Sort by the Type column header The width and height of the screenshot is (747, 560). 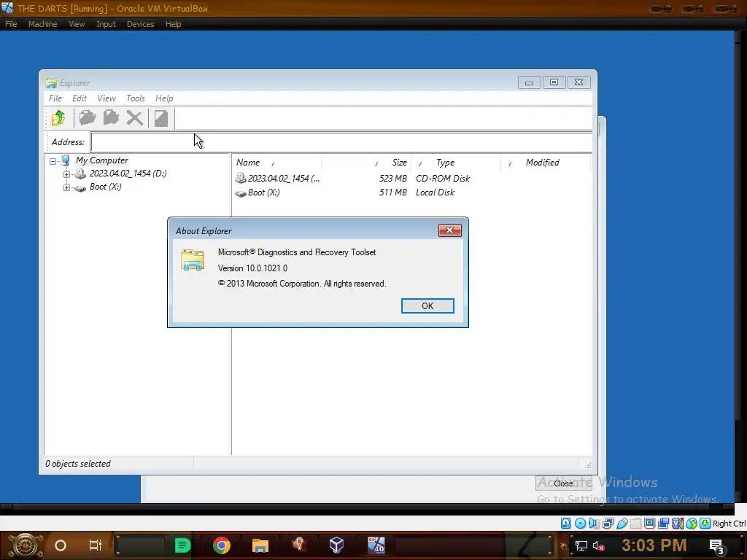(445, 163)
